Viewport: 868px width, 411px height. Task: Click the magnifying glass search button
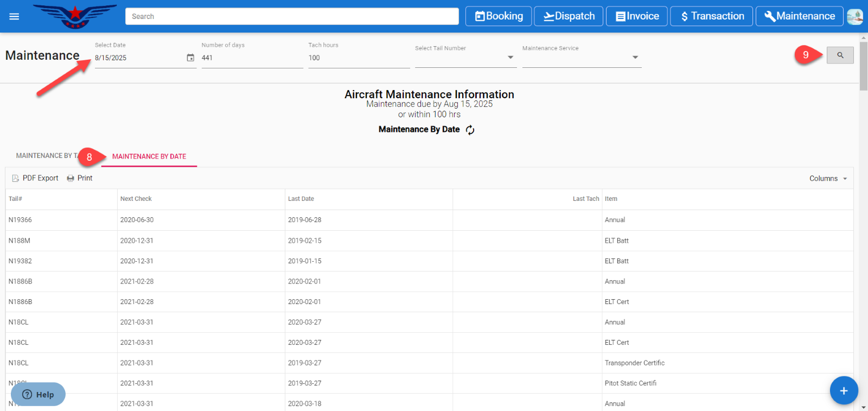pyautogui.click(x=840, y=55)
